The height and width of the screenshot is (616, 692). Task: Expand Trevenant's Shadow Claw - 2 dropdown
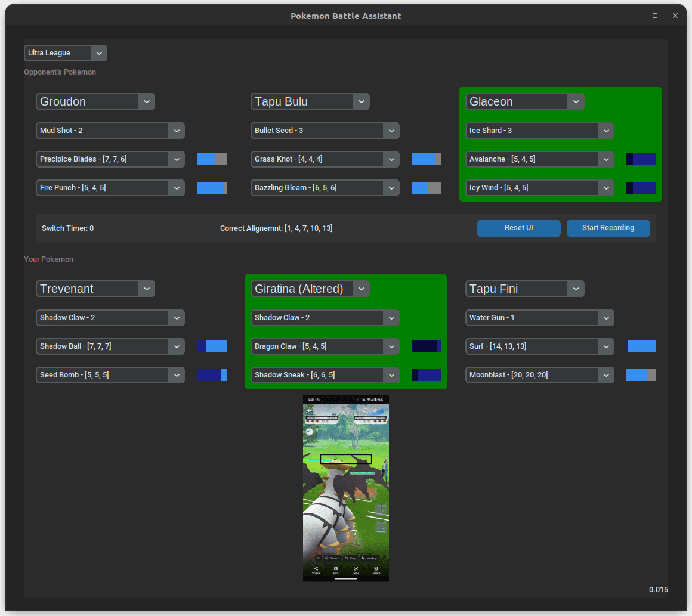pyautogui.click(x=110, y=318)
